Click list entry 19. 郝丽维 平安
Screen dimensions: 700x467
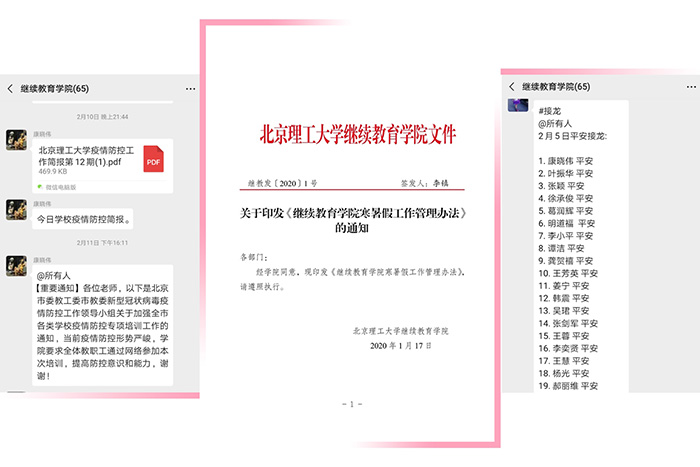pyautogui.click(x=568, y=386)
